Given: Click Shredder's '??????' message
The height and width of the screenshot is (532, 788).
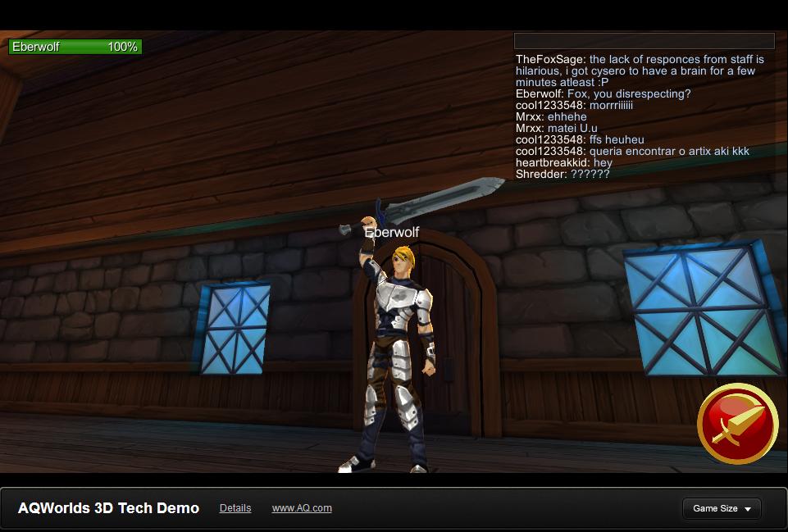Looking at the screenshot, I should [x=563, y=175].
